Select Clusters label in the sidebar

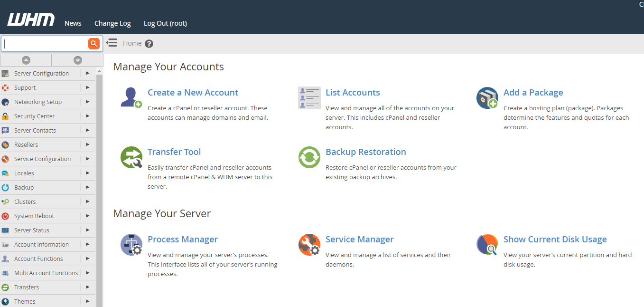[x=25, y=202]
